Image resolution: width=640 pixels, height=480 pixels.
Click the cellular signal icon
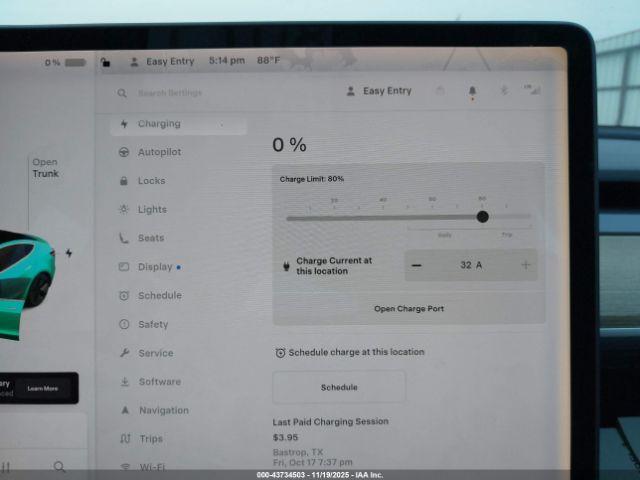click(532, 90)
